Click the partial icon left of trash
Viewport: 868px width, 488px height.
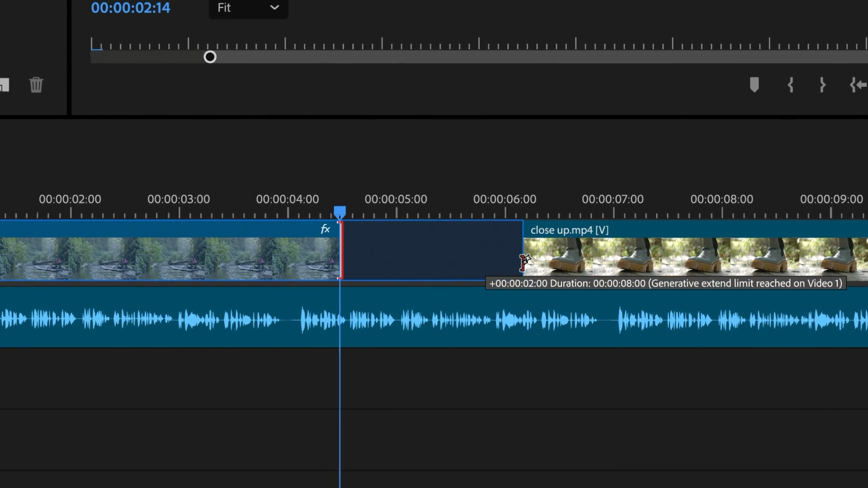5,85
